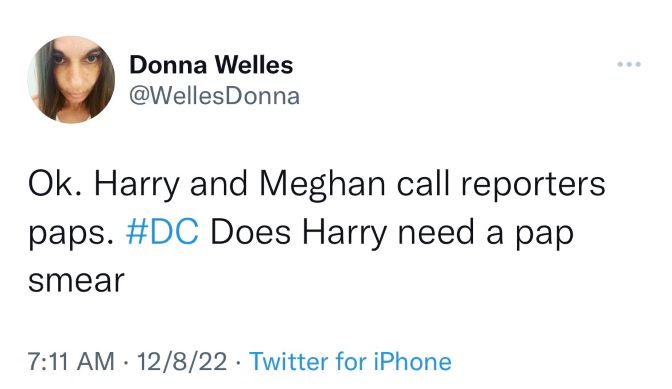Select the 7:11 AM timestamp

click(x=71, y=361)
